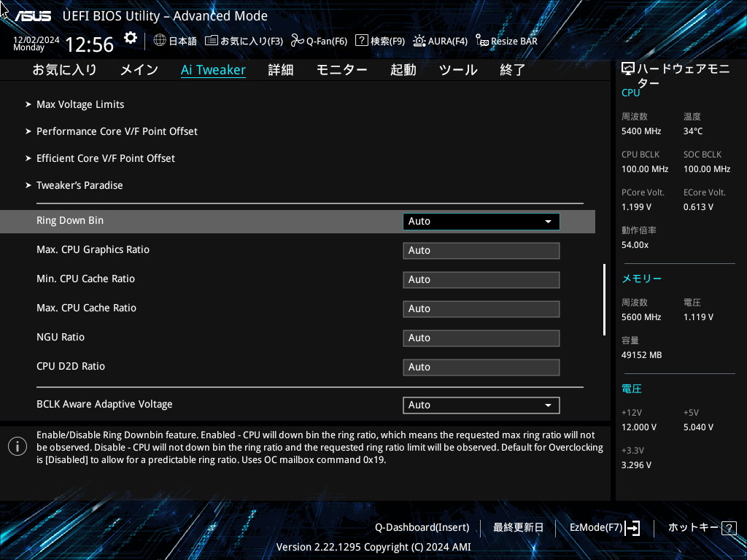Open the ツール tab

[458, 70]
